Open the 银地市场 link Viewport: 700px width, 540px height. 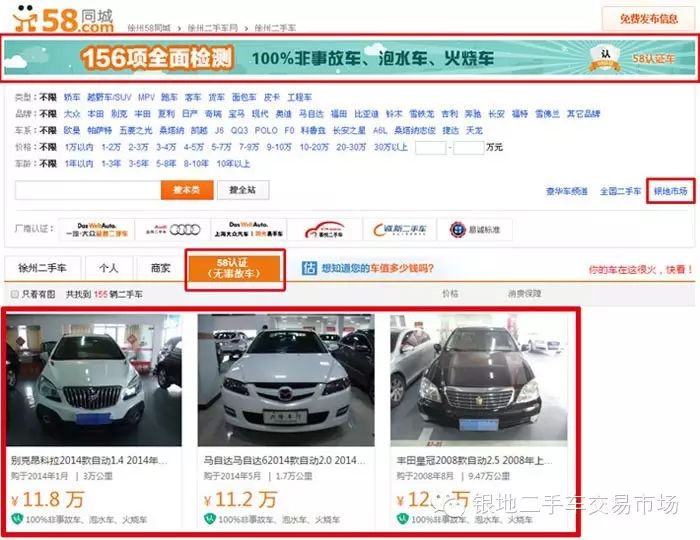pyautogui.click(x=671, y=191)
